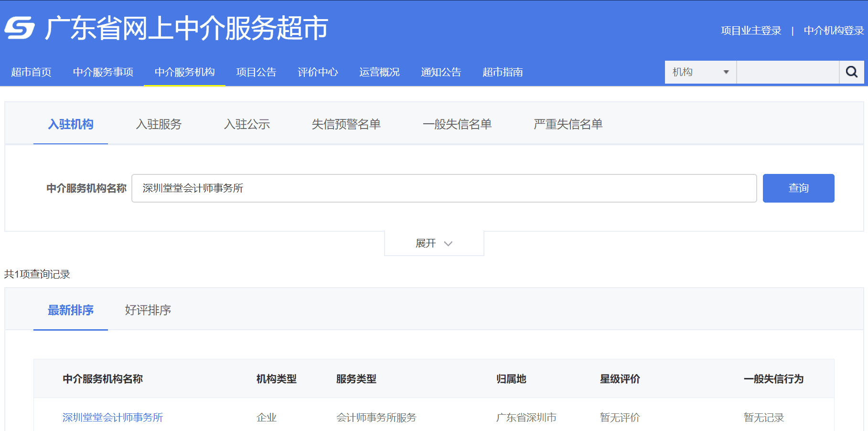The height and width of the screenshot is (431, 868).
Task: Click the 查询 button
Action: (798, 188)
